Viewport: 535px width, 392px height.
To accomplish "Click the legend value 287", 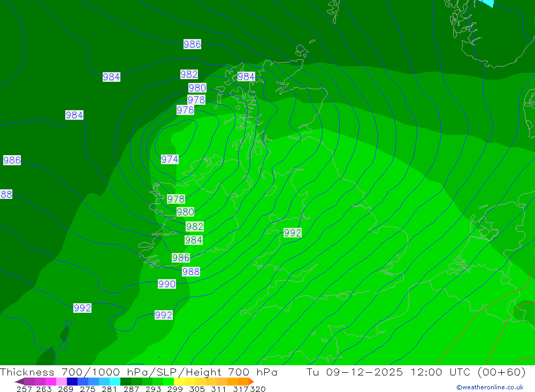I will pos(131,389).
